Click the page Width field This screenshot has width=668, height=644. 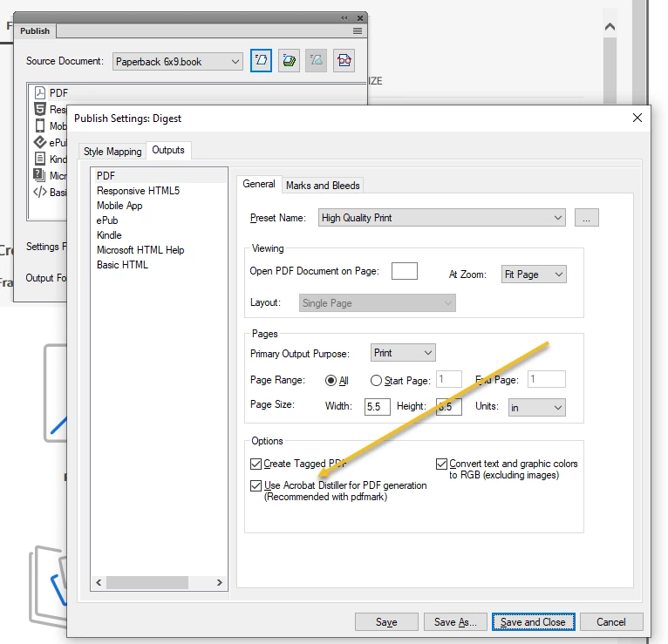coord(377,407)
